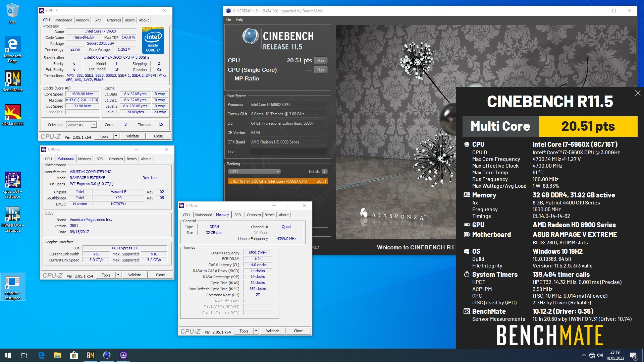Click Validate in the CPU tab window
The width and height of the screenshot is (644, 362).
click(x=132, y=136)
